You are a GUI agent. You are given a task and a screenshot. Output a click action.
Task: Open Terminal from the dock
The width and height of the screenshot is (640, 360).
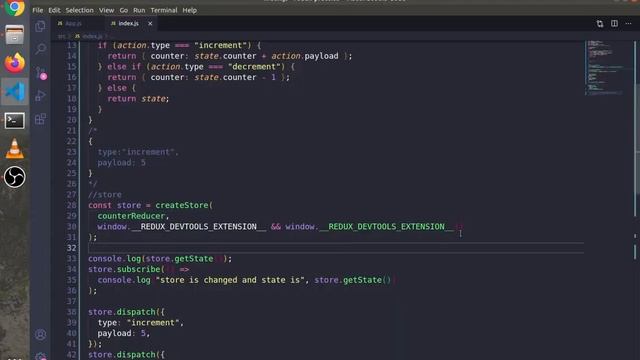point(15,120)
